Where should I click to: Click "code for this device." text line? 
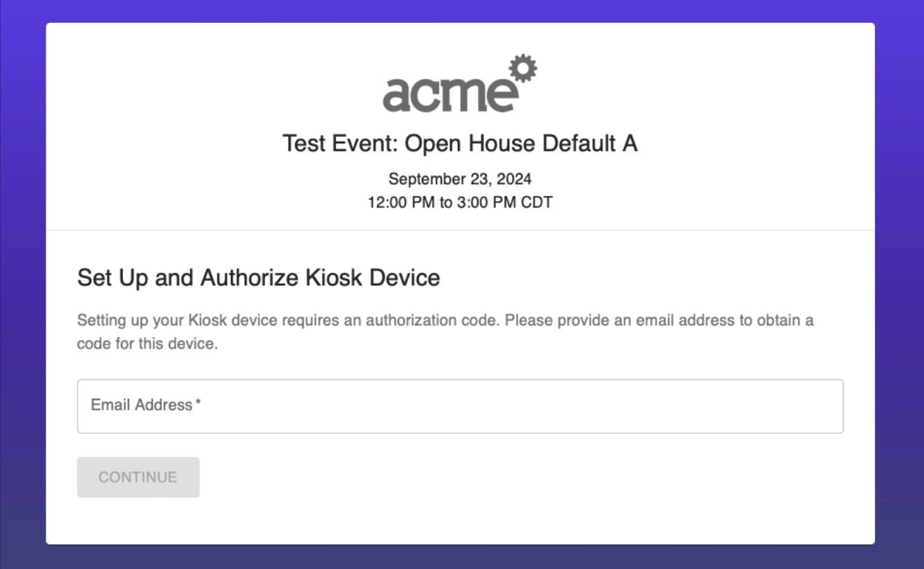[147, 343]
